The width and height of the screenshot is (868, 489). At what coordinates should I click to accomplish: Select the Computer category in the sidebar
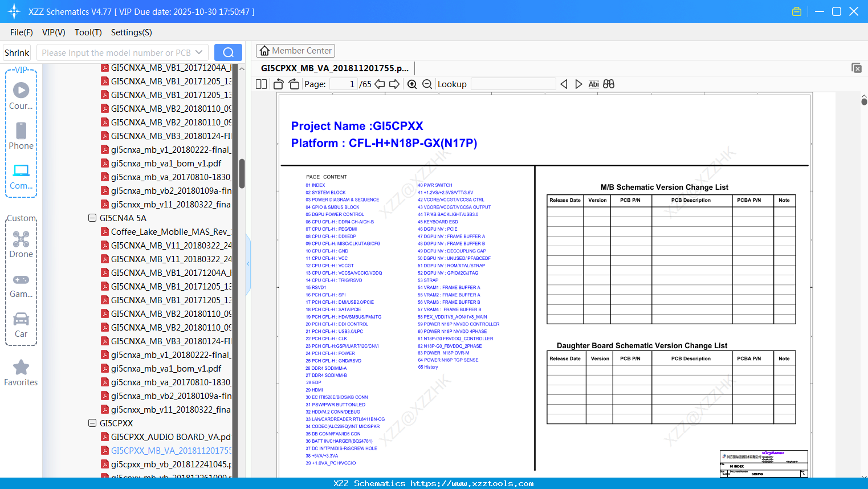click(21, 176)
